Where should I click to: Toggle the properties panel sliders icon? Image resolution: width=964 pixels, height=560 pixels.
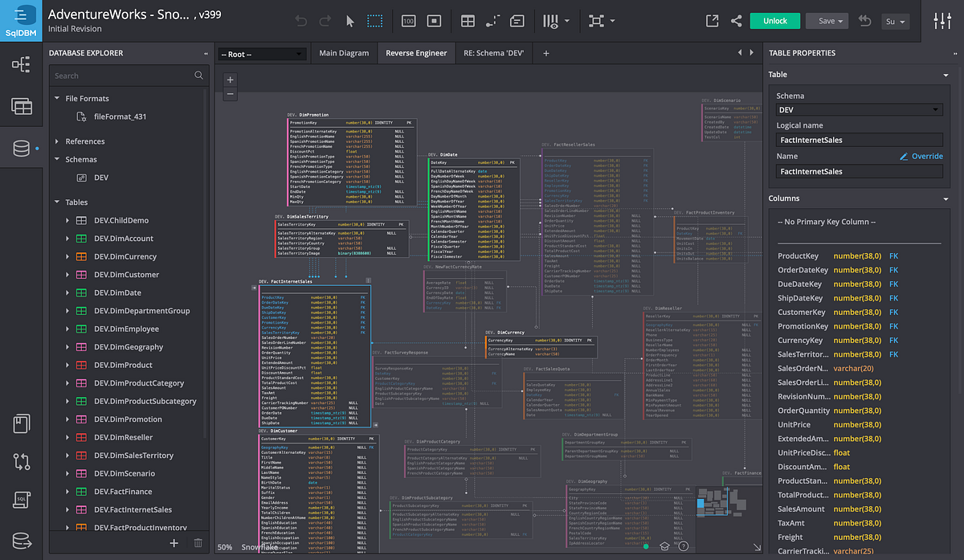[x=942, y=21]
